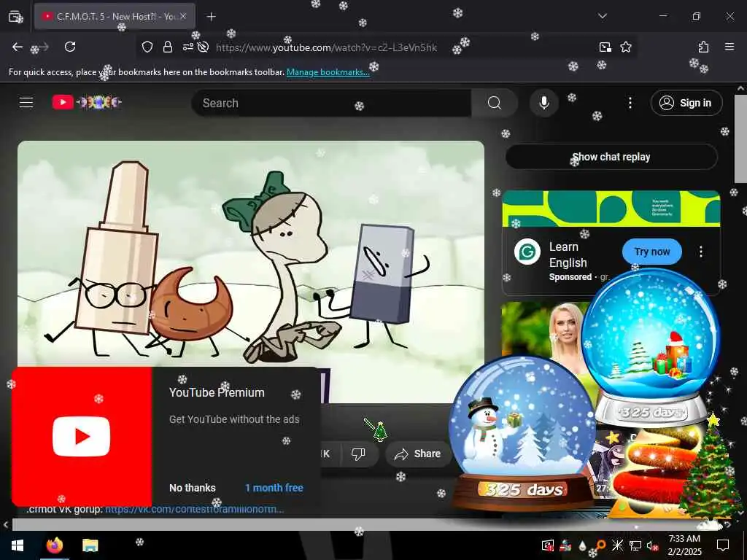Open Firefox View button
Image resolution: width=747 pixels, height=560 pixels.
tap(15, 17)
